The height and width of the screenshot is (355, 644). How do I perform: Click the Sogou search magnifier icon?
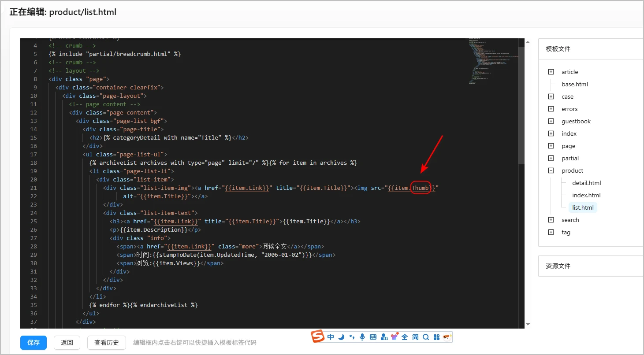(x=426, y=337)
